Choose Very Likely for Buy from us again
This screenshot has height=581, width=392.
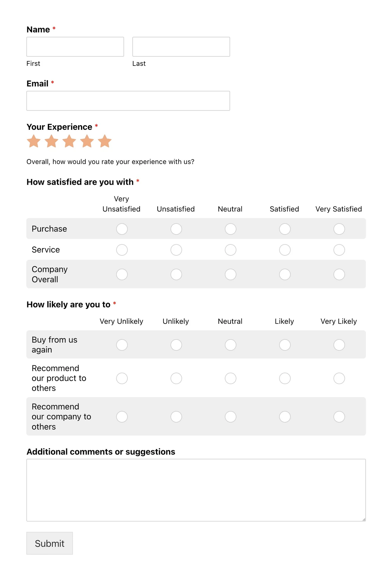pos(339,345)
